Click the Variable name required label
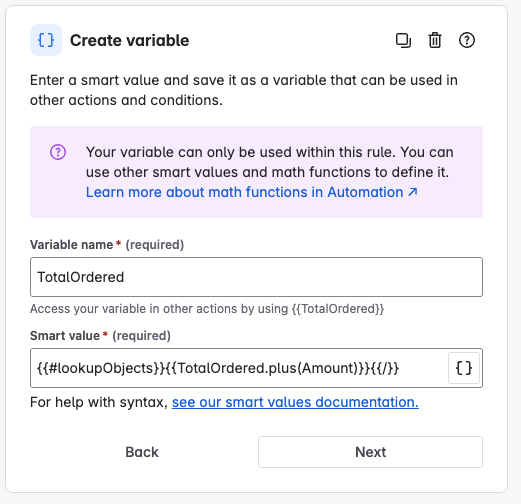Image resolution: width=521 pixels, height=504 pixels. click(107, 245)
